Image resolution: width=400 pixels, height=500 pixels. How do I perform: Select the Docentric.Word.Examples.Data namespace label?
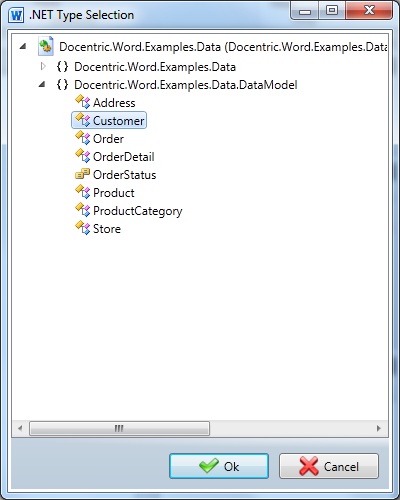(x=155, y=67)
